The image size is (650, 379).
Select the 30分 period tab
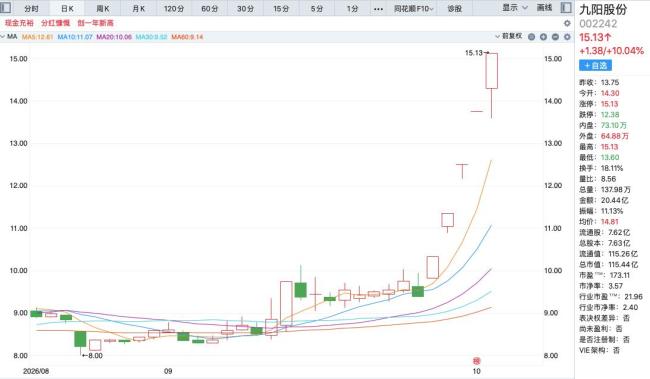(x=245, y=8)
